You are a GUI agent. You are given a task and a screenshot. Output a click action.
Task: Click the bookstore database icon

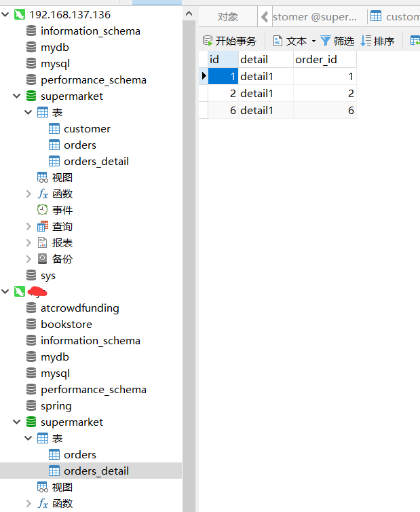[x=31, y=324]
